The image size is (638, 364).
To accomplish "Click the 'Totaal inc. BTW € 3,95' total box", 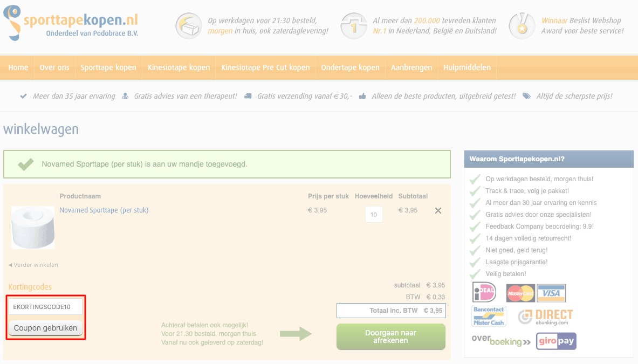I will [x=391, y=311].
